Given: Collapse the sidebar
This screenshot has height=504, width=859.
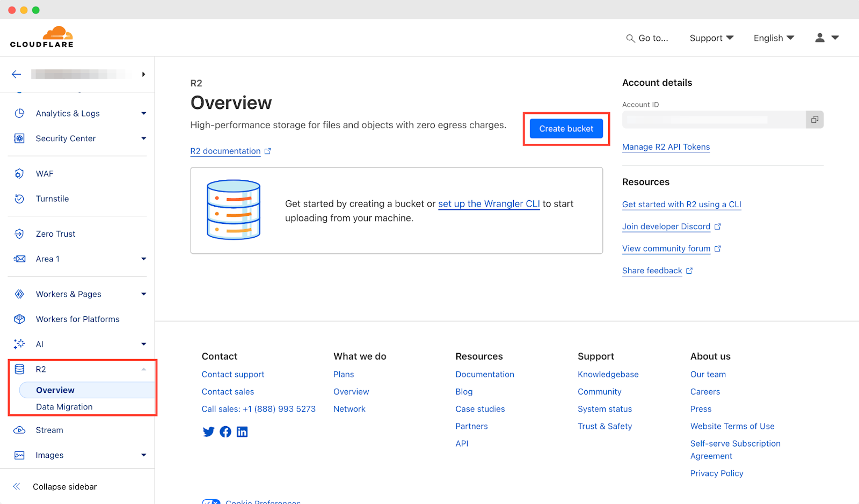Looking at the screenshot, I should tap(64, 487).
